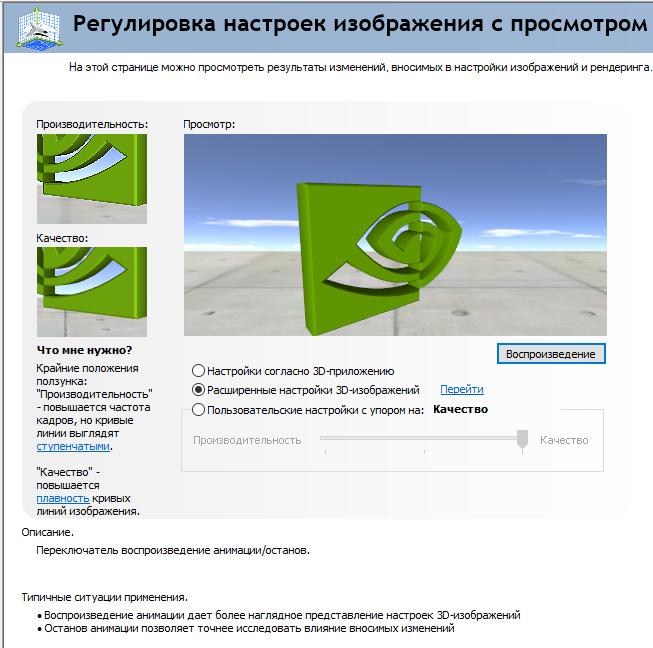Click the 'Просмотр:' label
Viewport: 653px width, 648px height.
[209, 124]
